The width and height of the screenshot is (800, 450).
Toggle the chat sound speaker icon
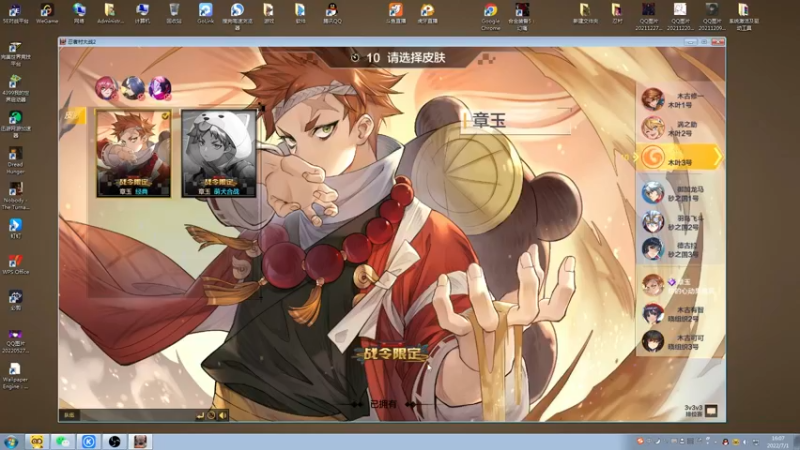pos(223,415)
